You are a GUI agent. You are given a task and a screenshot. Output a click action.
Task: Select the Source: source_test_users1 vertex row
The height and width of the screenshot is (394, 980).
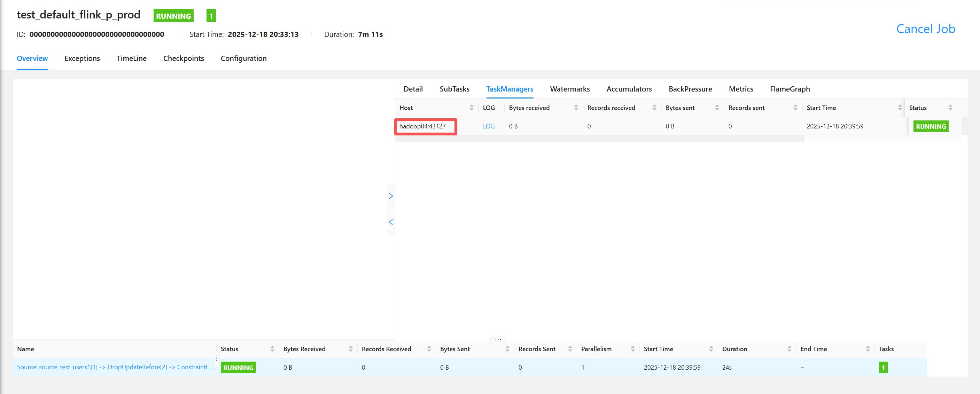[x=115, y=367]
